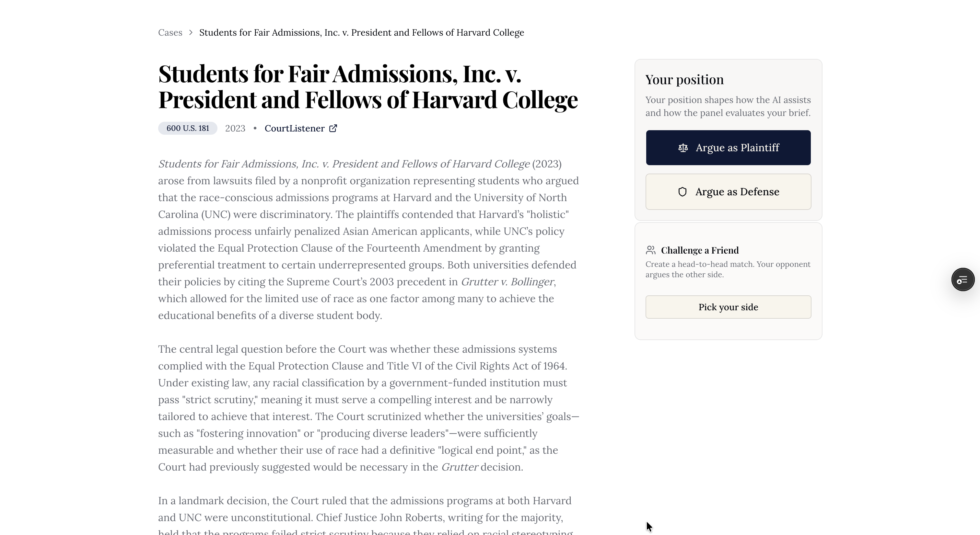
Task: Click the italic Grutter v. Bollinger reference
Action: (507, 282)
